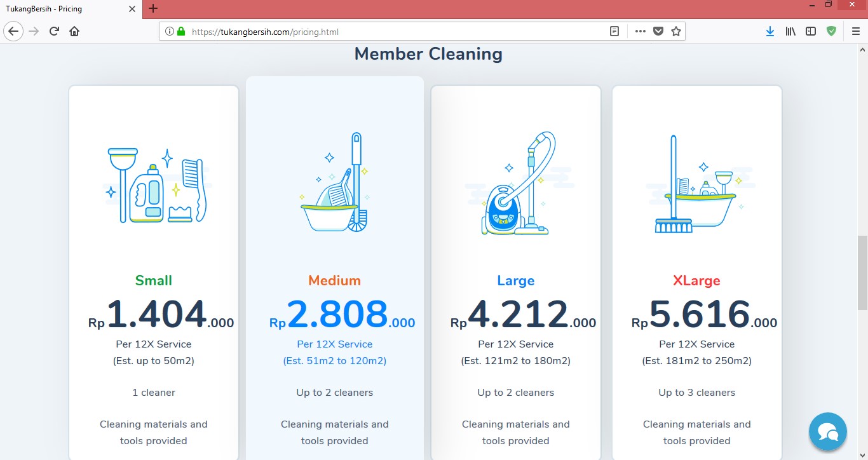Click the Back navigation arrow
Image resolution: width=868 pixels, height=460 pixels.
[x=13, y=31]
